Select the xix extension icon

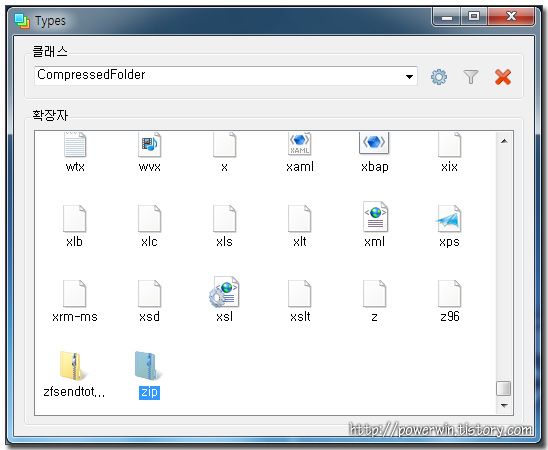pyautogui.click(x=449, y=145)
